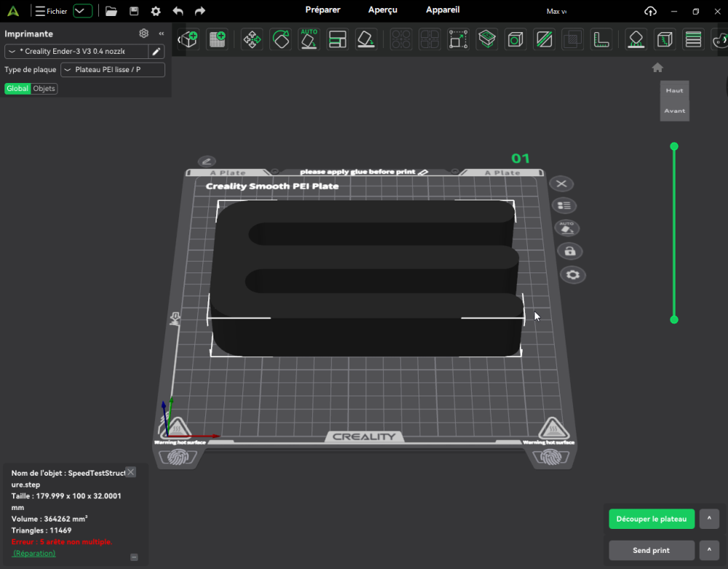Close the object info panel
728x569 pixels.
(x=131, y=472)
